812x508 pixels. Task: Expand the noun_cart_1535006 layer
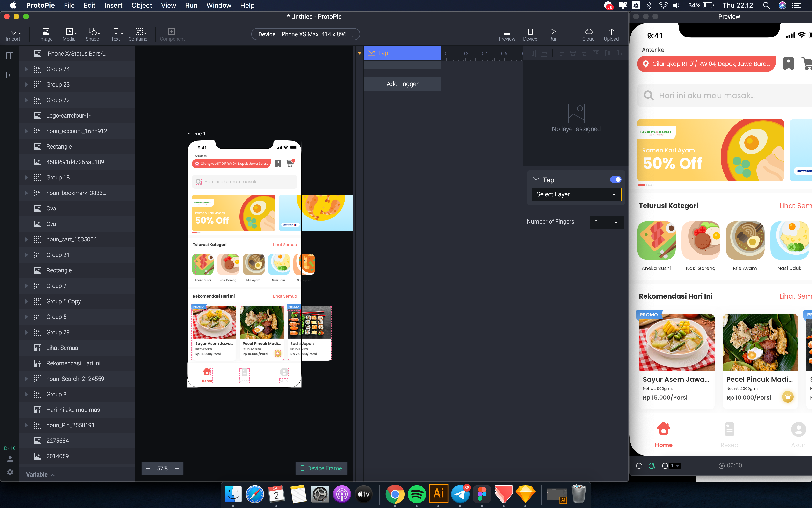point(26,239)
